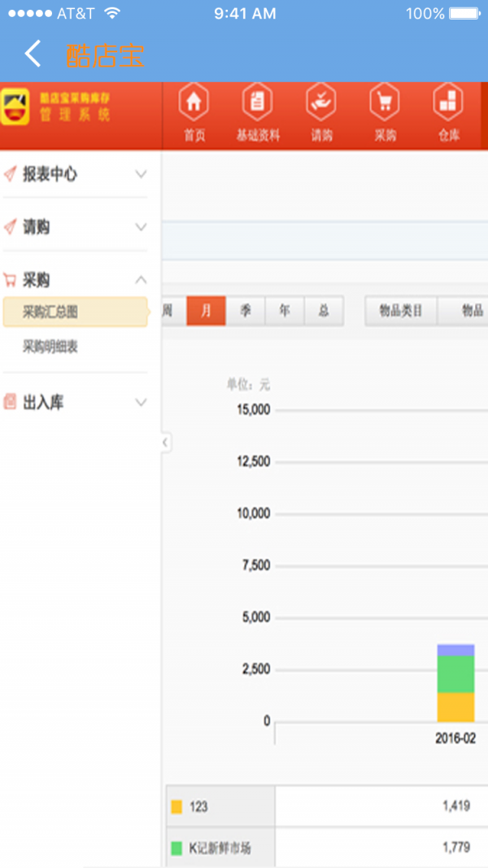Tap the back arrow in header
Image resolution: width=488 pixels, height=868 pixels.
(x=33, y=55)
